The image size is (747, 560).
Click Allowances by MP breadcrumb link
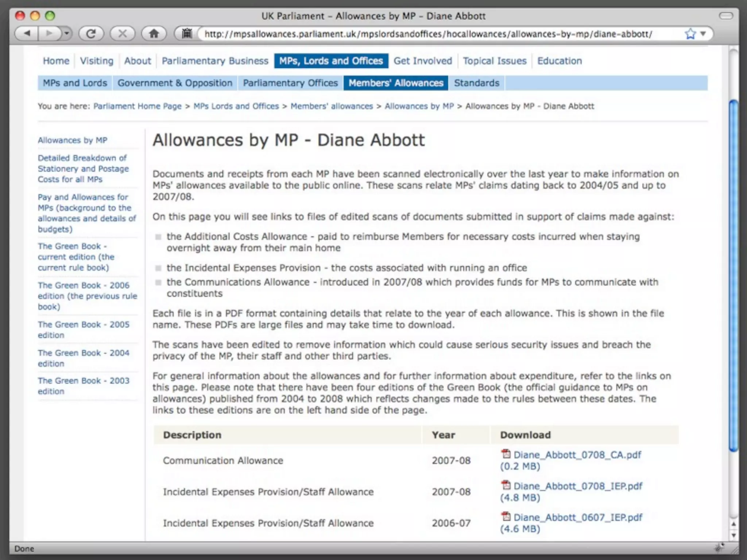pos(419,106)
